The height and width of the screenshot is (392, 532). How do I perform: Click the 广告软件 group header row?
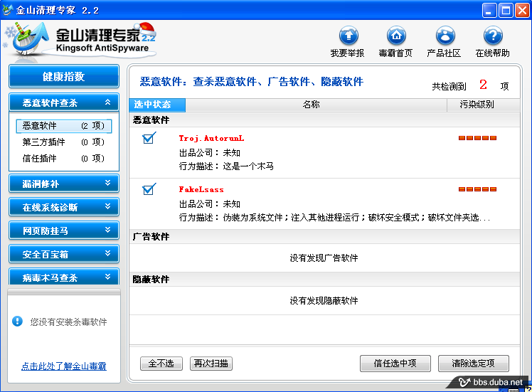(x=324, y=237)
